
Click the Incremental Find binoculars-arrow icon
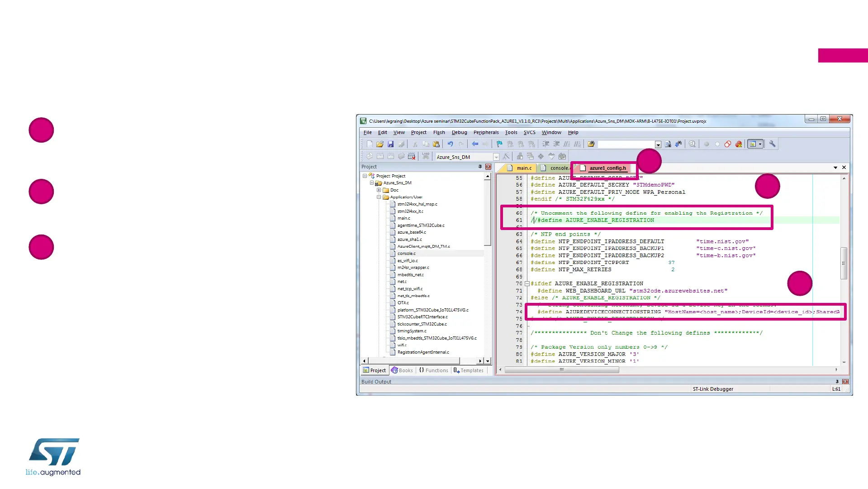pyautogui.click(x=678, y=144)
